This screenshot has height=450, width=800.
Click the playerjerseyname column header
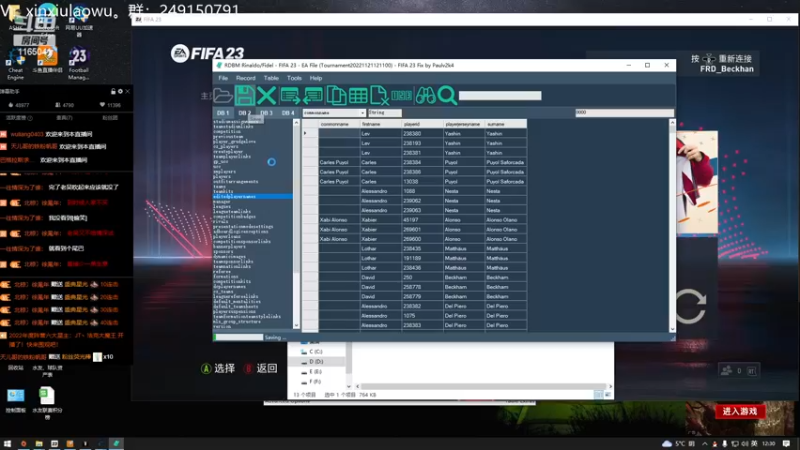[x=464, y=124]
